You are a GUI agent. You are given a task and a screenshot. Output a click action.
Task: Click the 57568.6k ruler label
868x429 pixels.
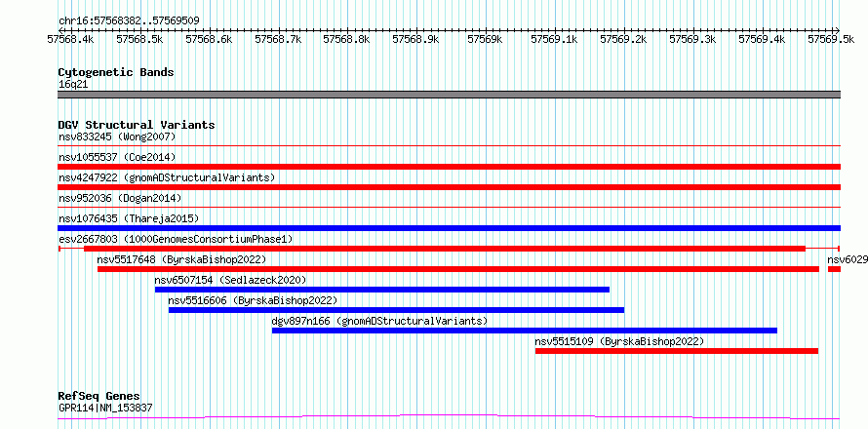coord(209,39)
